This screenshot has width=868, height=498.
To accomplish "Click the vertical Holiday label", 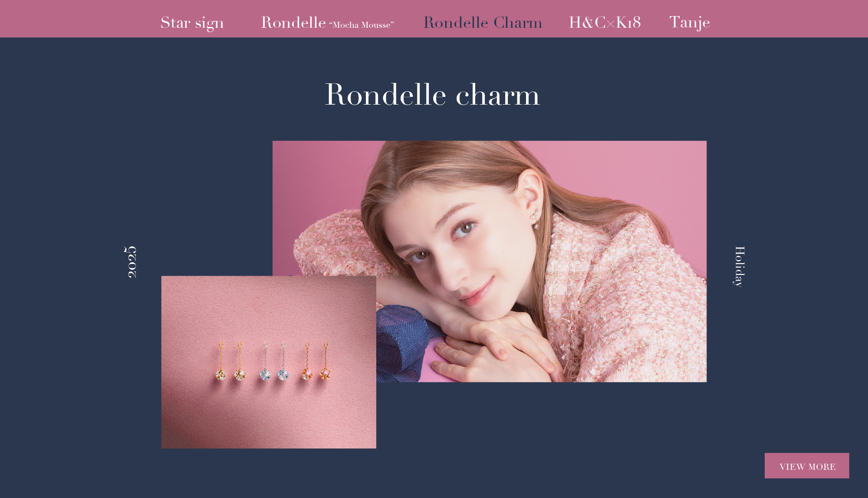I will 739,267.
